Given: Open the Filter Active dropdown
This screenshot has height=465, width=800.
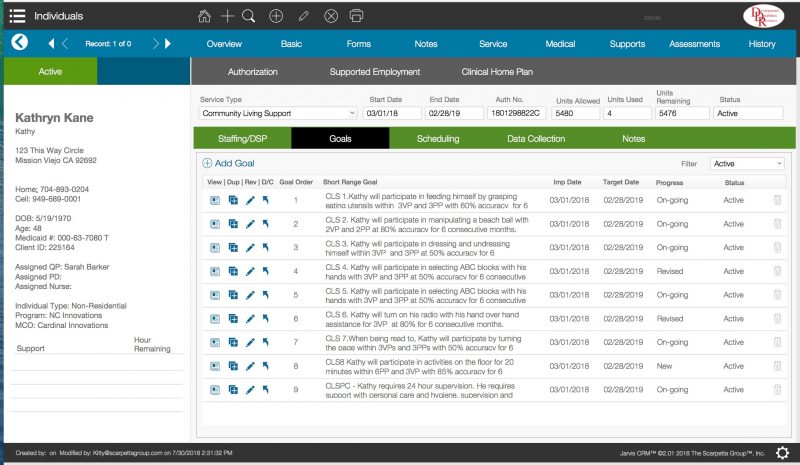Looking at the screenshot, I should click(747, 163).
